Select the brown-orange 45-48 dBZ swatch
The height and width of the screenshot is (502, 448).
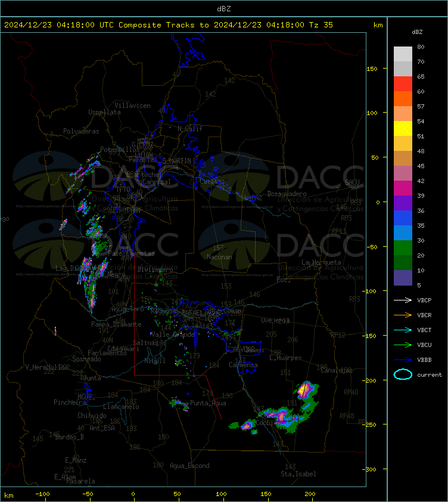(x=403, y=158)
